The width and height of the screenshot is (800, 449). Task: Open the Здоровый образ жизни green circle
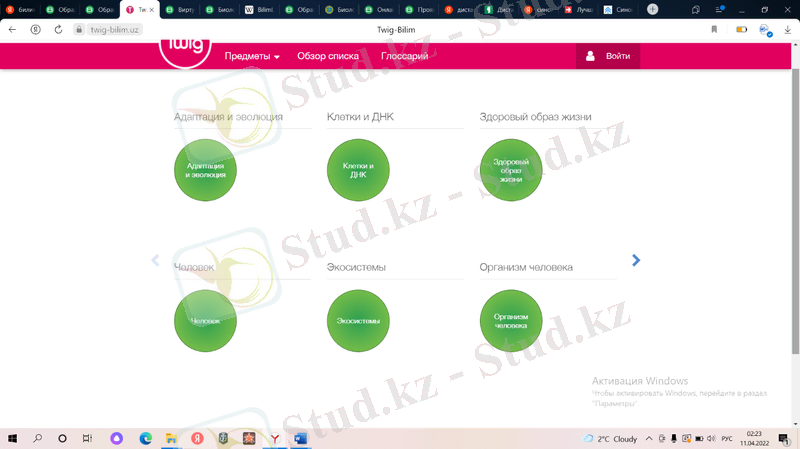tap(511, 170)
